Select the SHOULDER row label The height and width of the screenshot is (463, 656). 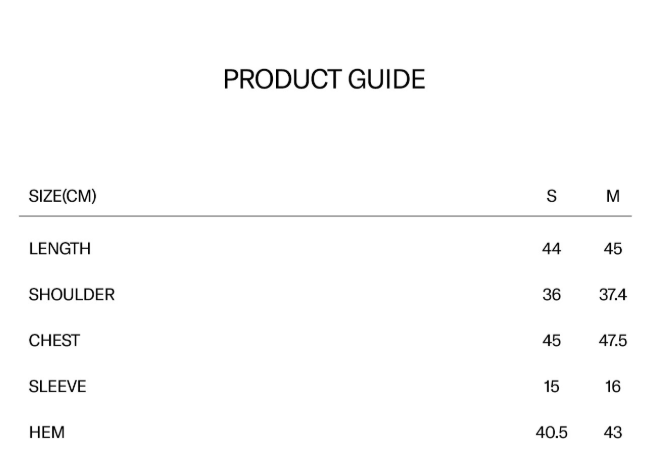[72, 295]
